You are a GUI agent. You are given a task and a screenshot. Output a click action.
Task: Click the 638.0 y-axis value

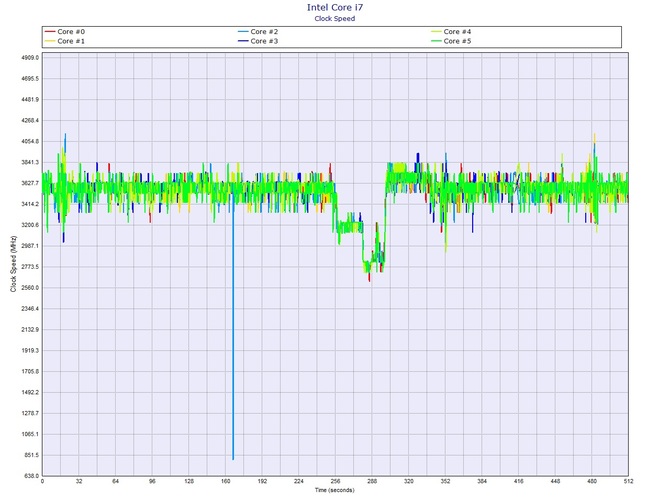31,476
